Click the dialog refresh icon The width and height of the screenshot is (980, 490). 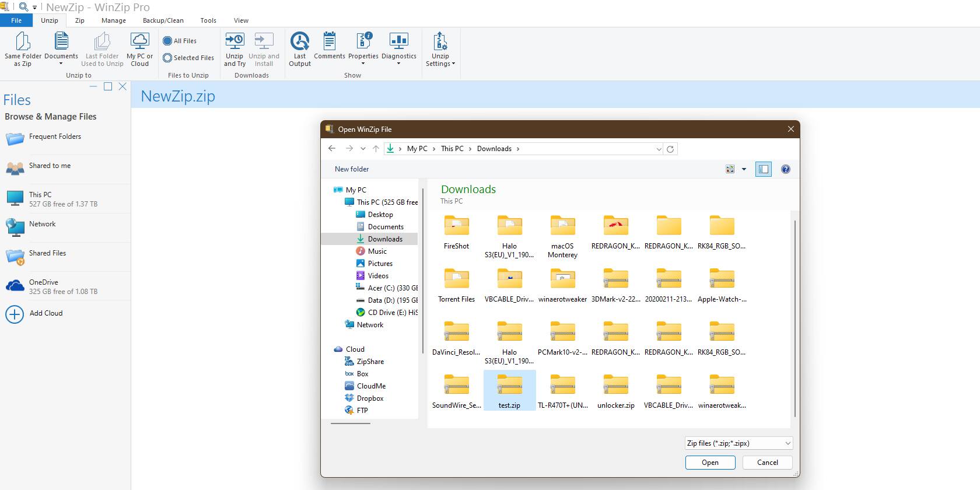[670, 149]
